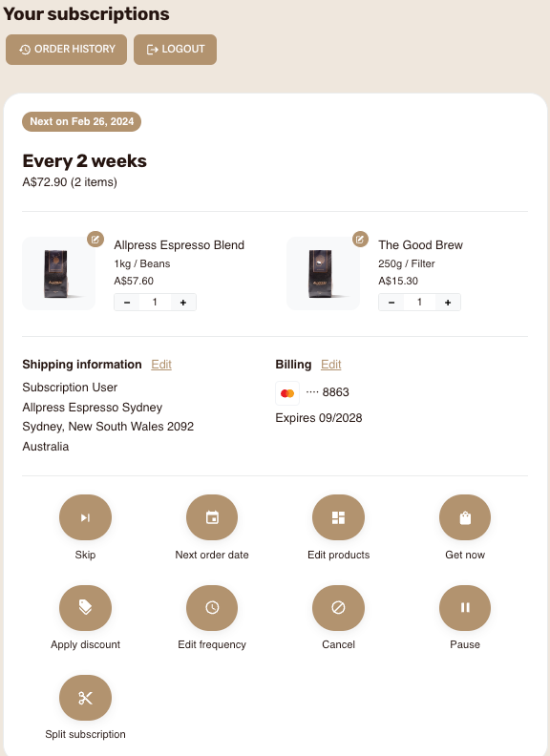The height and width of the screenshot is (756, 550).
Task: Open the Apply discount tag icon
Action: point(85,607)
